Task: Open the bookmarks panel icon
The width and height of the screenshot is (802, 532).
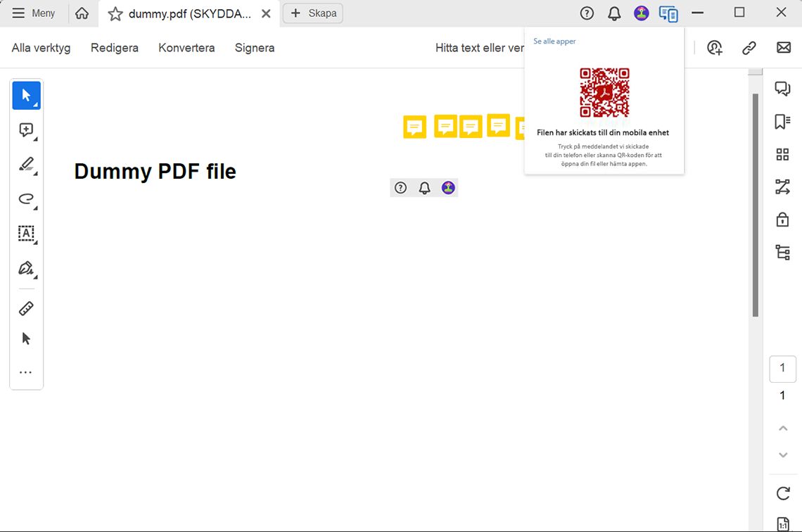Action: 782,122
